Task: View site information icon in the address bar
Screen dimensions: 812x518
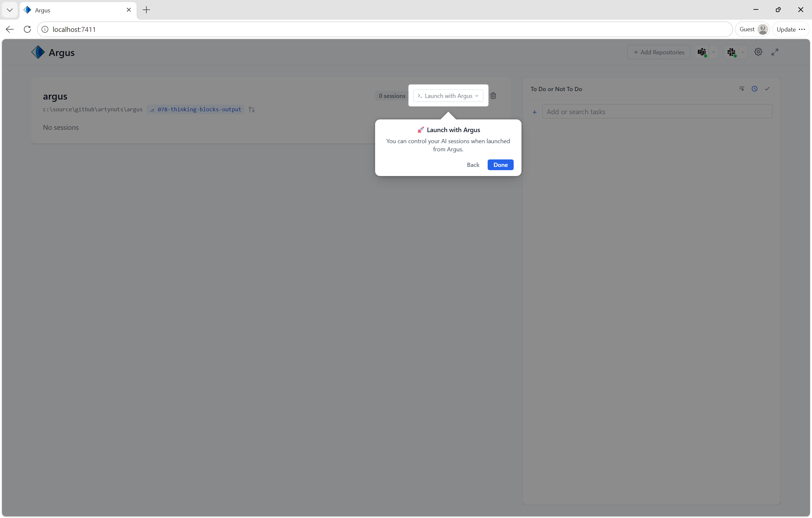Action: point(45,29)
